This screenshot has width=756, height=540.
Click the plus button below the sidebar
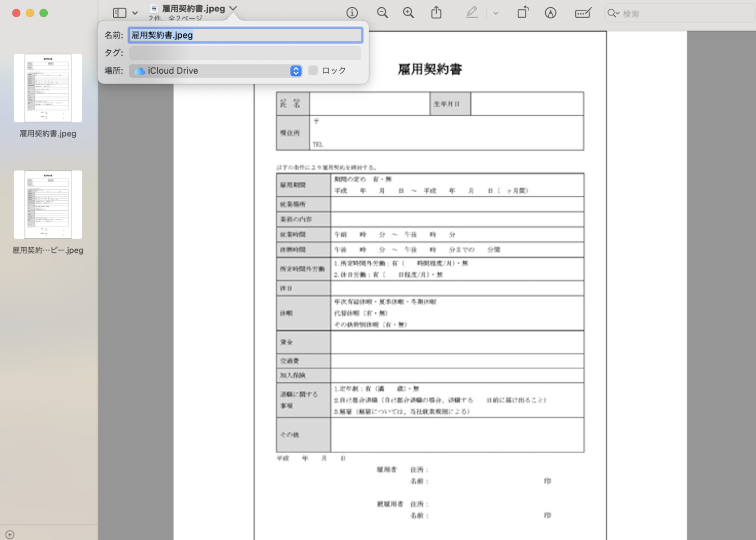[x=10, y=534]
